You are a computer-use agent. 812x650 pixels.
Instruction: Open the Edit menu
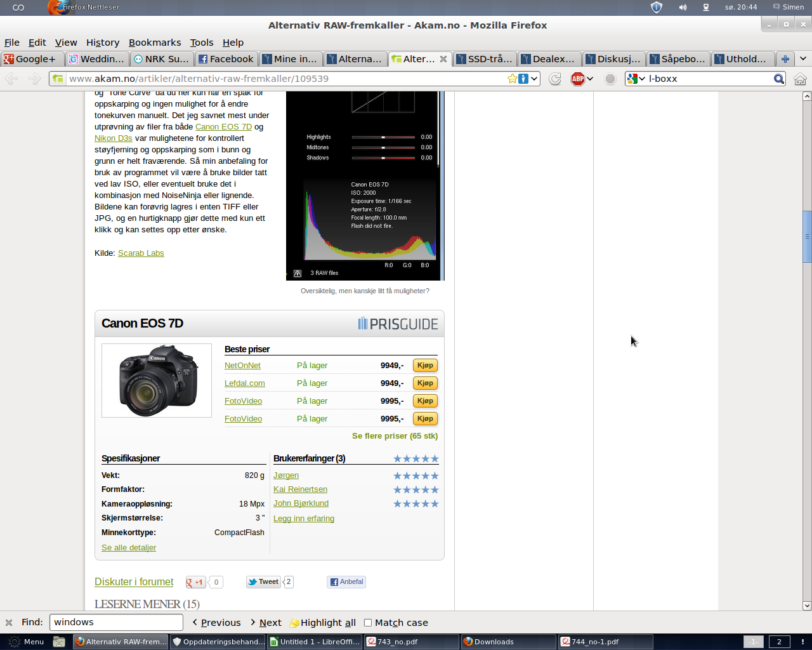pos(37,43)
